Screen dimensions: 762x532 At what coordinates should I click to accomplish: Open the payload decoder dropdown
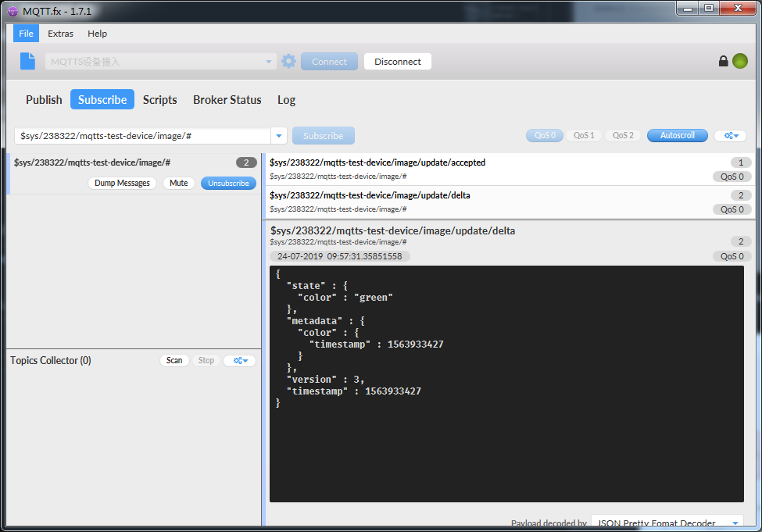(x=735, y=523)
